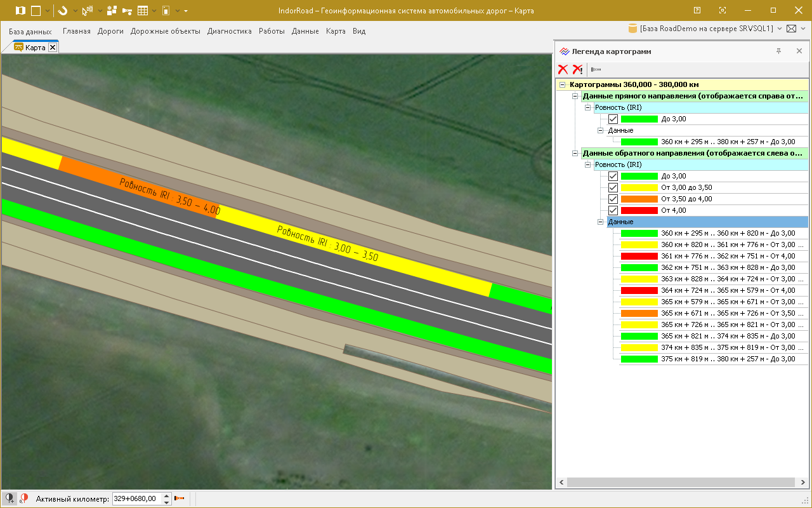Open the Диагностика menu
Screen dimensions: 812x508
229,31
